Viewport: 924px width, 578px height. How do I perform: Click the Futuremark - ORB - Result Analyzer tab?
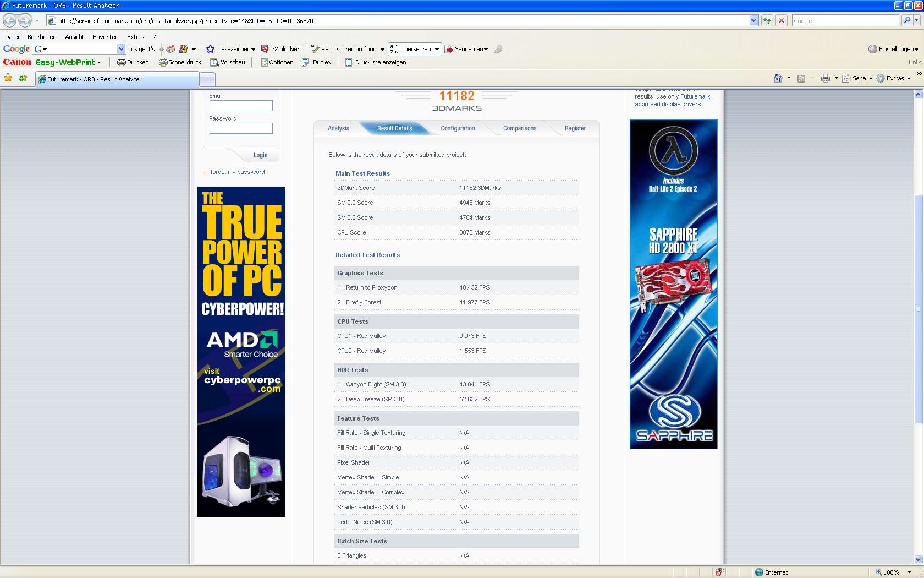tap(117, 79)
